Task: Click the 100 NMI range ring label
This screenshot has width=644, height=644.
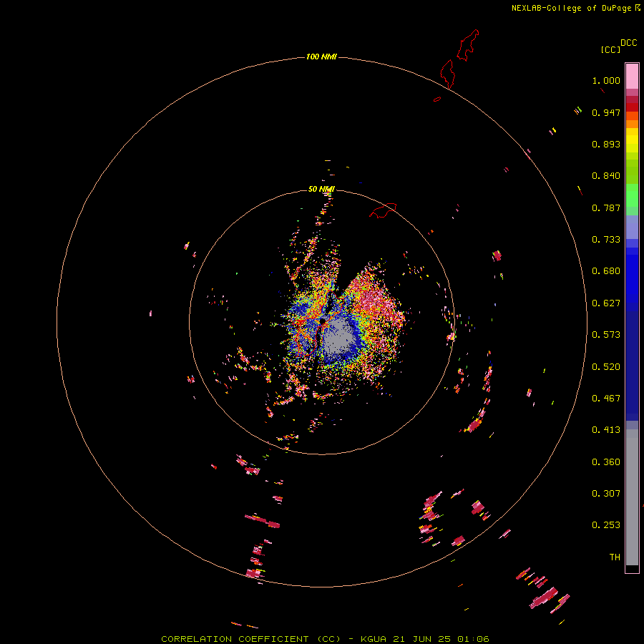Action: pos(321,57)
